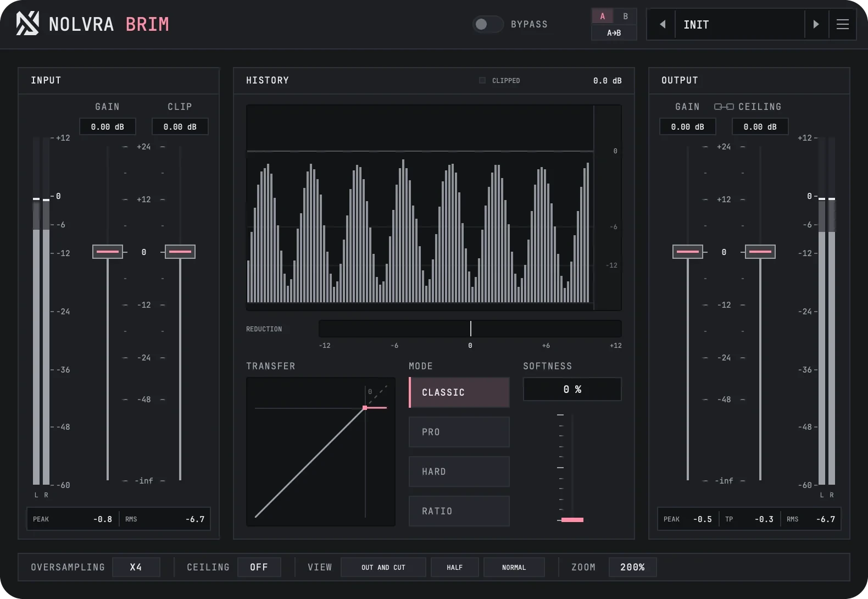Open the Zoom 200% dropdown
This screenshot has height=599, width=868.
tap(633, 567)
